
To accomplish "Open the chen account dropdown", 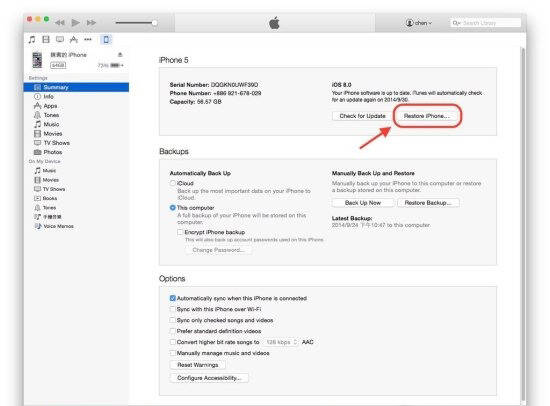I will (418, 23).
